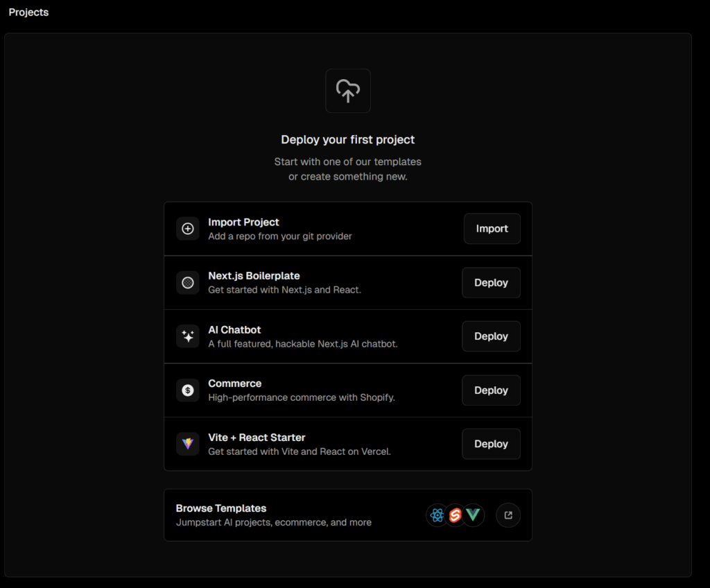
Task: Click the React logo in Browse Templates
Action: coord(437,515)
